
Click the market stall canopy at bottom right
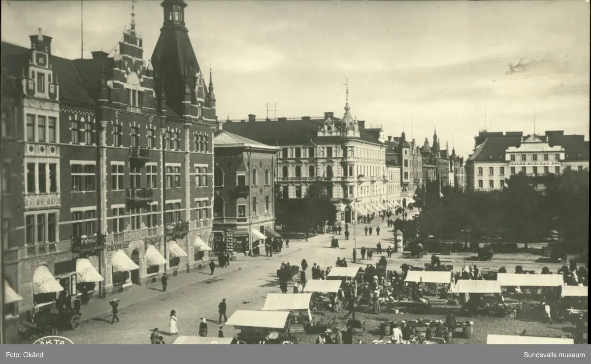click(x=529, y=340)
